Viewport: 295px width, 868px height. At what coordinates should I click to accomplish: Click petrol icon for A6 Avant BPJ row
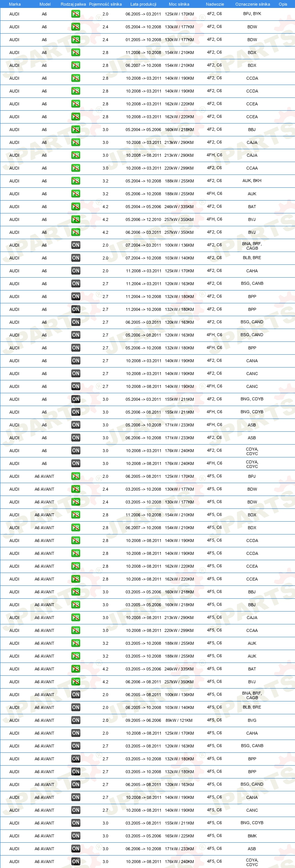76,476
